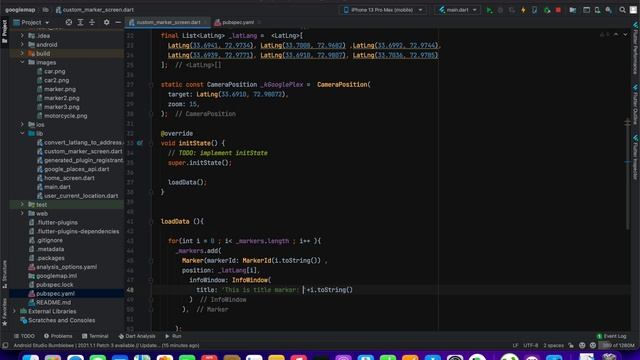The width and height of the screenshot is (640, 360).
Task: Click the LF line separator status entry
Action: click(x=515, y=346)
